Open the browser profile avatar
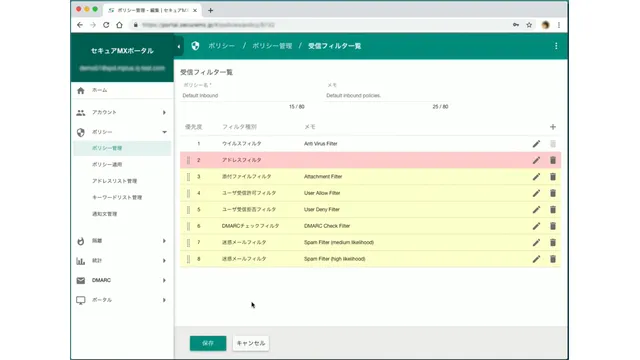The height and width of the screenshot is (360, 640). (x=545, y=25)
